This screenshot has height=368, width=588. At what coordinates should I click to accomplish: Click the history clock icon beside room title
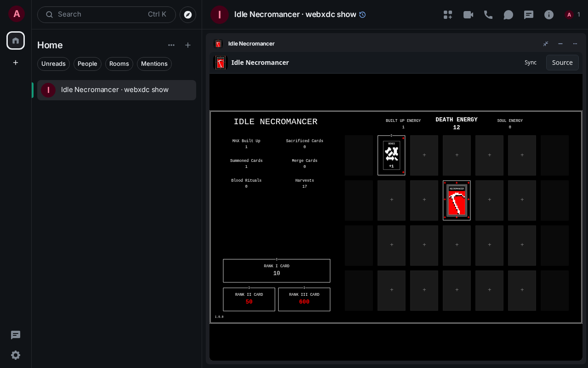tap(362, 15)
